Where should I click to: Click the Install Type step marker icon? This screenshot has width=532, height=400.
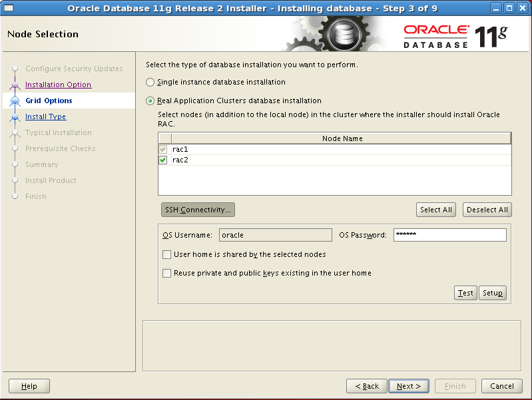15,116
